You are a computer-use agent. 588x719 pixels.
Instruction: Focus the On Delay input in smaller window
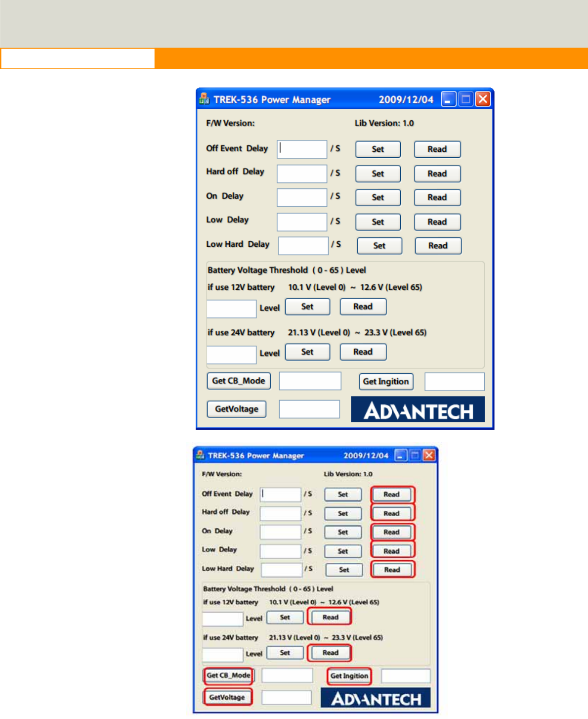pyautogui.click(x=281, y=532)
